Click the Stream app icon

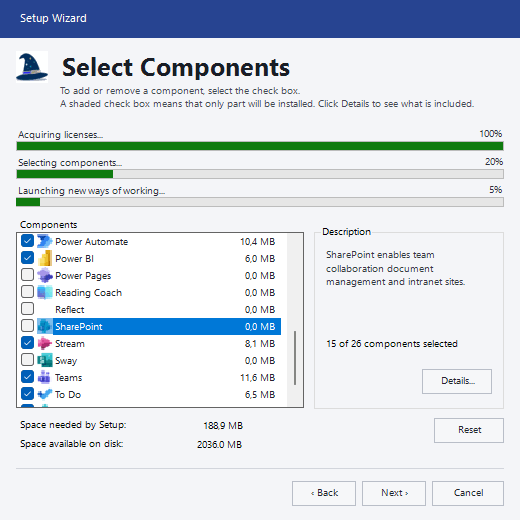(x=45, y=343)
